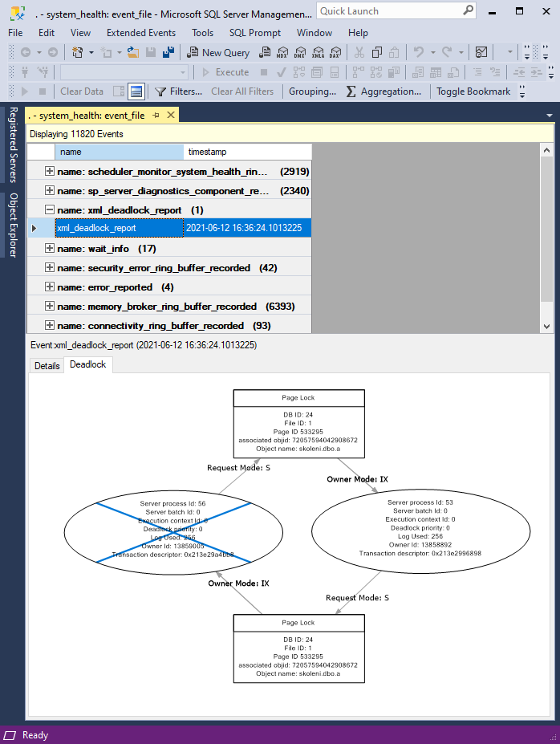Open the View menu
The height and width of the screenshot is (744, 560).
80,33
